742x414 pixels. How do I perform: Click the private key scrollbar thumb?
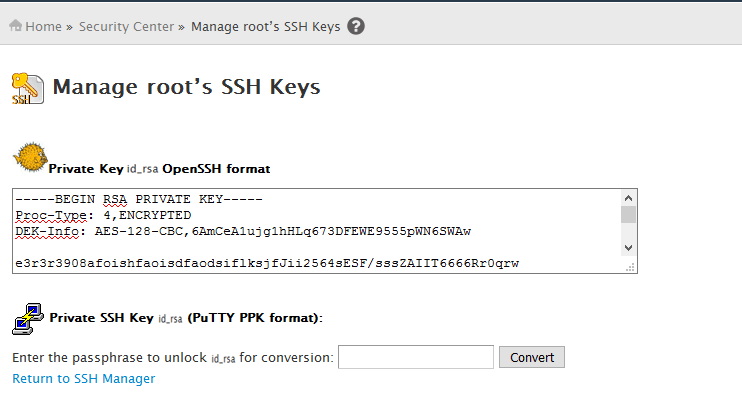point(628,214)
